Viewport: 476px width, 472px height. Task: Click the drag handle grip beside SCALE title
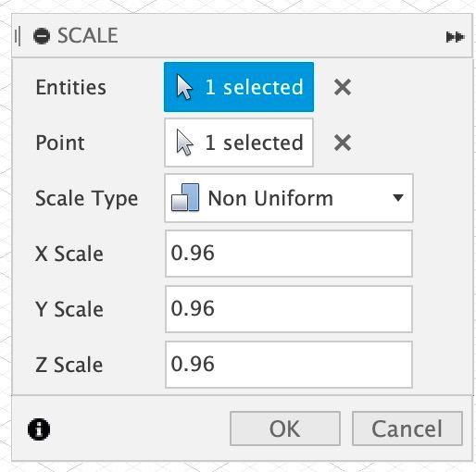(18, 36)
